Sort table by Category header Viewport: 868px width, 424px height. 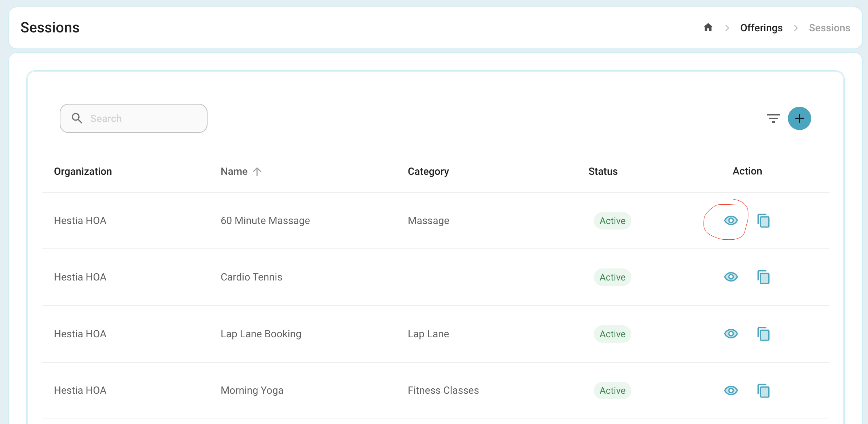pos(428,171)
